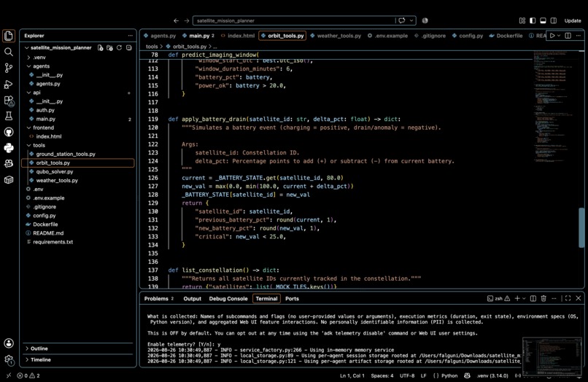The image size is (588, 382).
Task: Click the editor vertical scrollbar thumb
Action: (581, 227)
